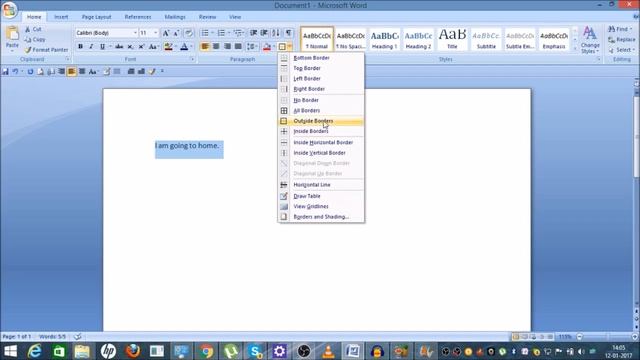Viewport: 640px width, 360px height.
Task: Click the Copy command
Action: (x=35, y=40)
